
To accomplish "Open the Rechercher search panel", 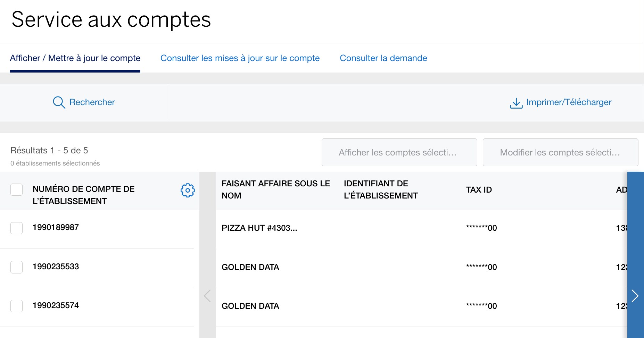I will tap(92, 102).
